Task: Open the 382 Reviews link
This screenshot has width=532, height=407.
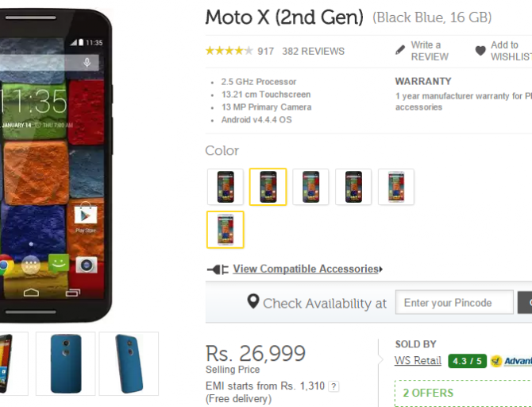Action: [x=313, y=52]
